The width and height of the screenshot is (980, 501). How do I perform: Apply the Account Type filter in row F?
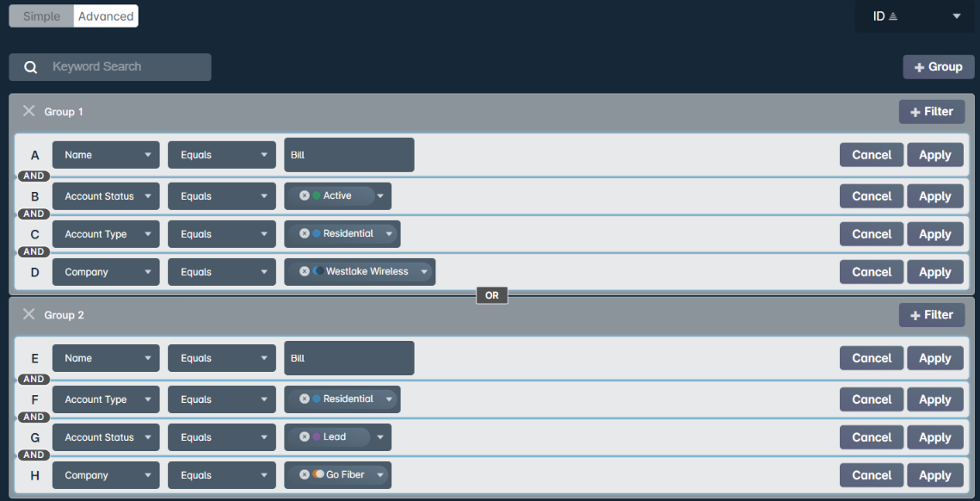[935, 399]
